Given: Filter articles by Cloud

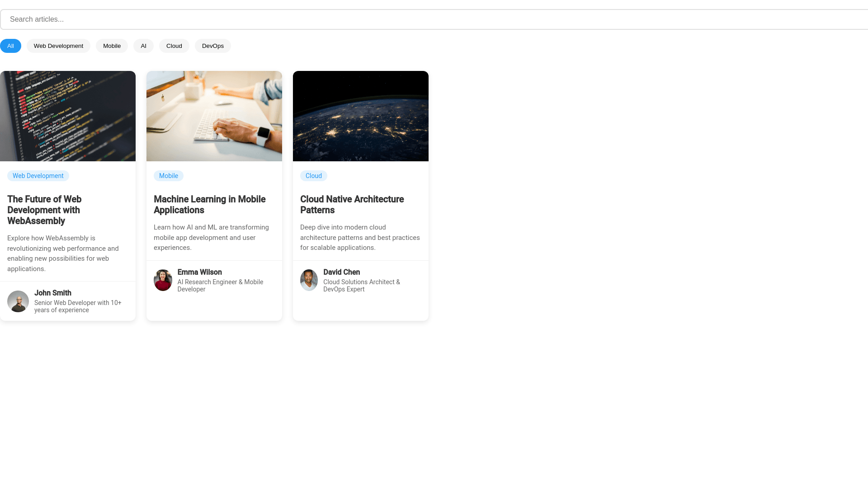Looking at the screenshot, I should (174, 46).
